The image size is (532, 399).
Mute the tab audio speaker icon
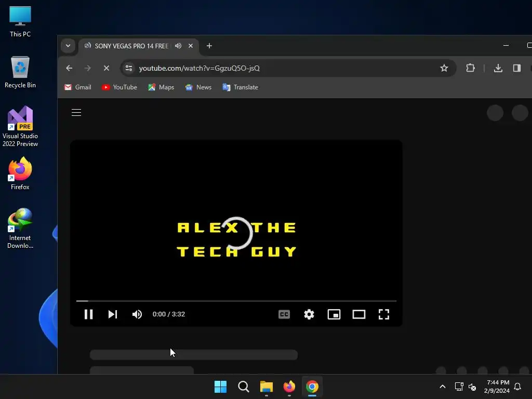point(178,46)
